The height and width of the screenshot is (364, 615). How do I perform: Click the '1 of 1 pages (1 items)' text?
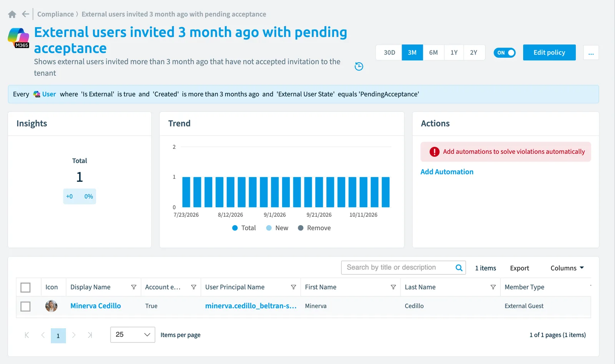click(x=557, y=335)
